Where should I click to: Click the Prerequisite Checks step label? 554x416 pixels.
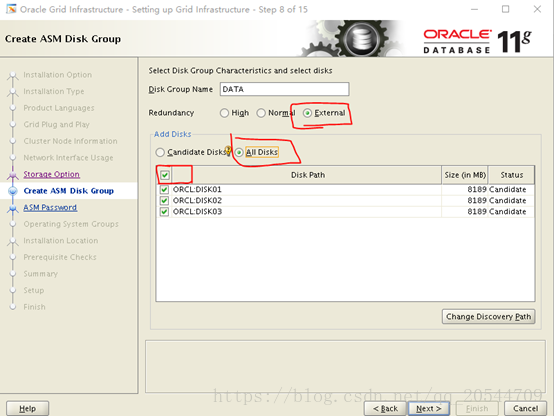(x=60, y=257)
